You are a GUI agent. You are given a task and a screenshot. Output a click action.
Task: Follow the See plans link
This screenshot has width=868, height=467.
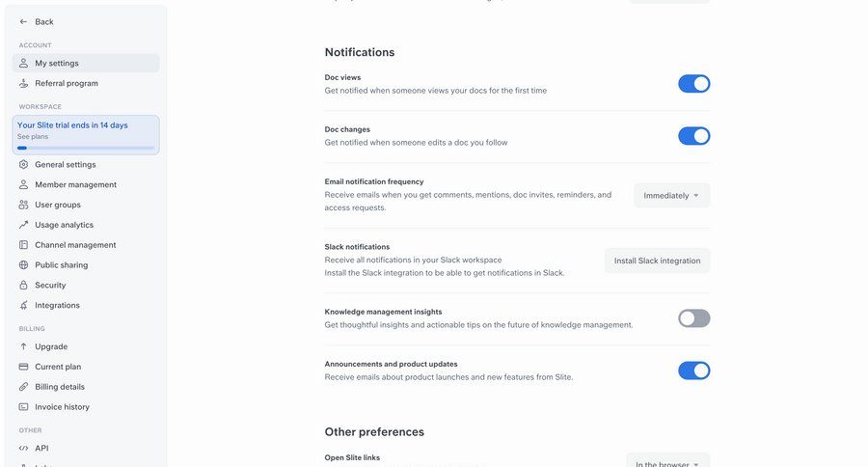32,137
